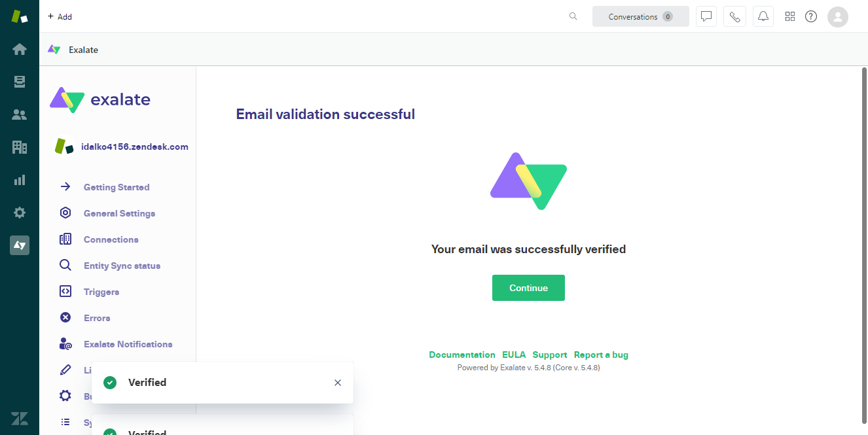This screenshot has width=868, height=435.
Task: Open the Documentation link
Action: 462,355
